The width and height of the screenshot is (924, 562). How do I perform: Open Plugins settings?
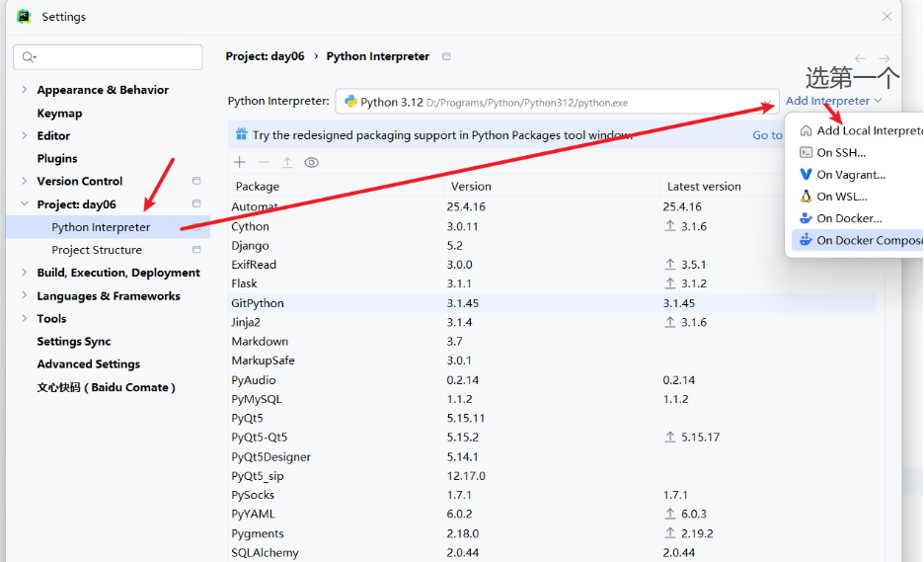(57, 158)
